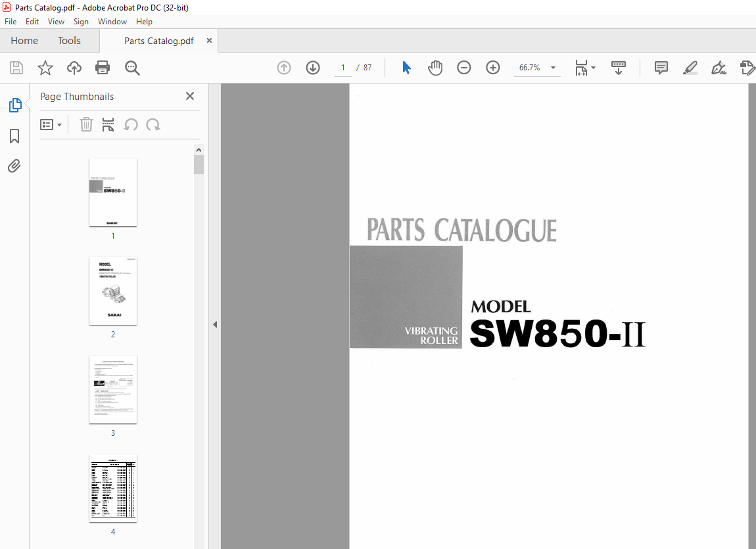The image size is (756, 549).
Task: Rotate page counterclockwise
Action: 131,125
